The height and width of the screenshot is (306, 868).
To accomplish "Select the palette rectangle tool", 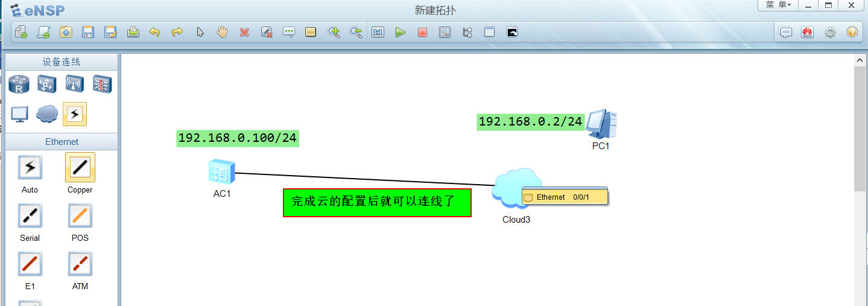I will click(x=311, y=32).
